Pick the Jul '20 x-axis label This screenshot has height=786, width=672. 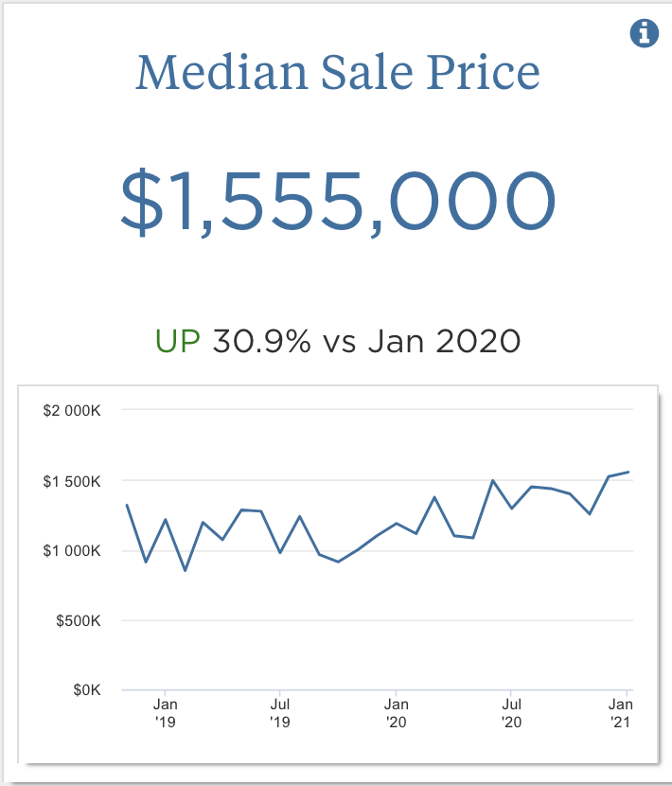click(512, 712)
